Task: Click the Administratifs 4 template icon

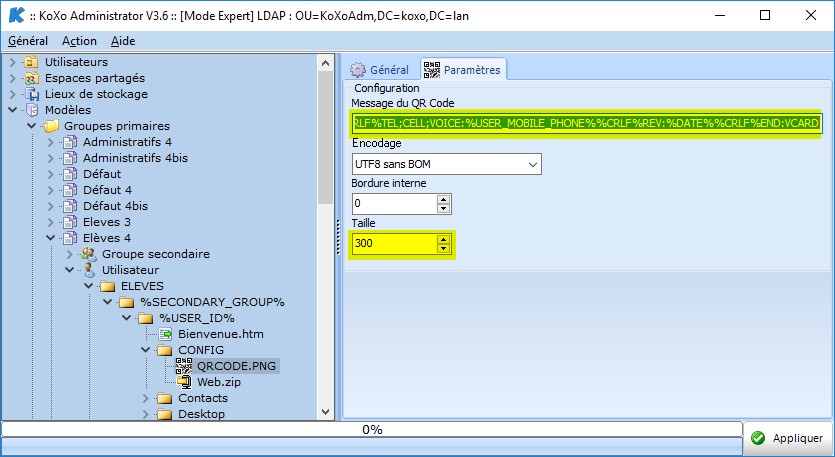Action: (x=70, y=142)
